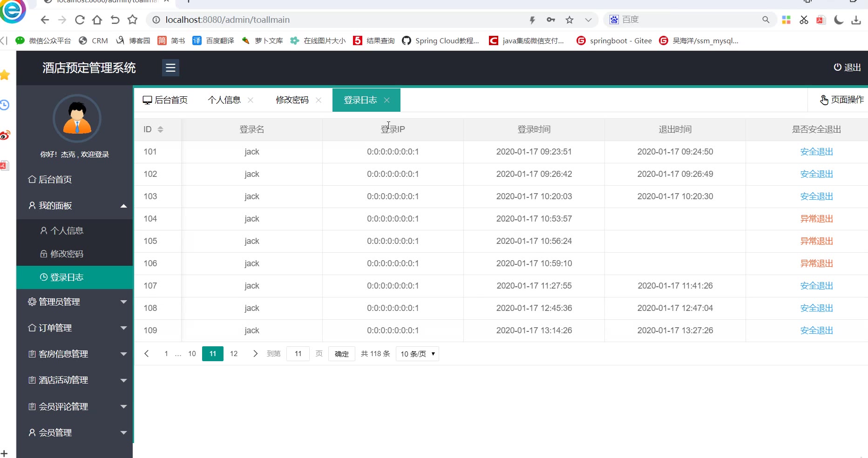Screen dimensions: 868x458
Task: Toggle night mode moon icon
Action: [839, 20]
